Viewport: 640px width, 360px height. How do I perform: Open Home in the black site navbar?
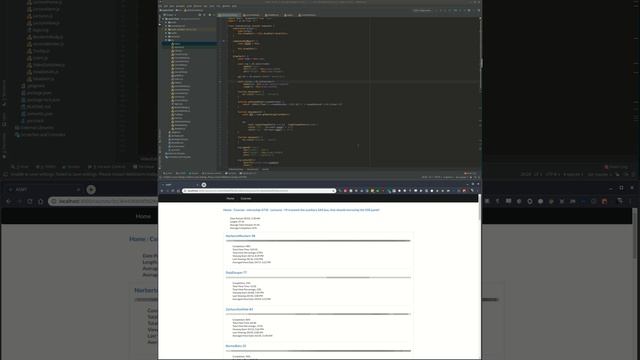point(231,198)
